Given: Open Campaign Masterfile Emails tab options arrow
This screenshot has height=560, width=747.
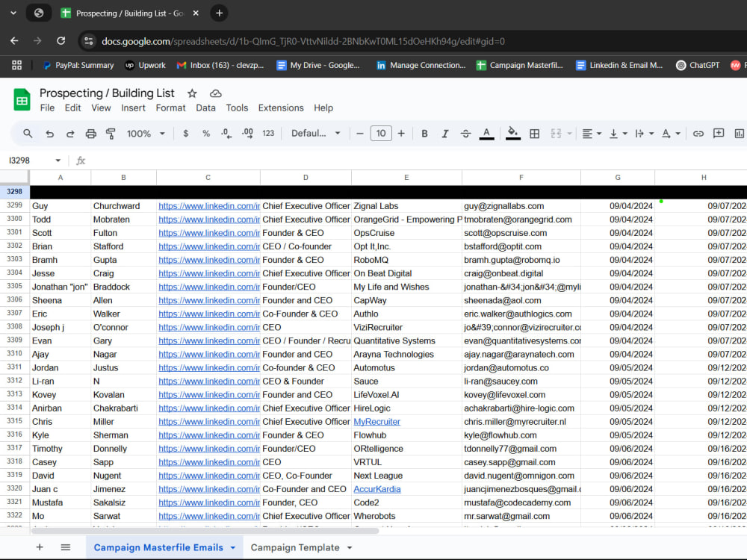Looking at the screenshot, I should pyautogui.click(x=233, y=548).
